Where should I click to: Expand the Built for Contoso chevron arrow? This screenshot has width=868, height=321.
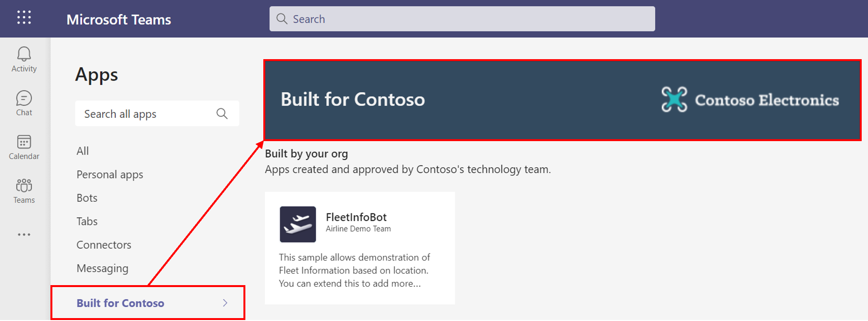tap(225, 303)
